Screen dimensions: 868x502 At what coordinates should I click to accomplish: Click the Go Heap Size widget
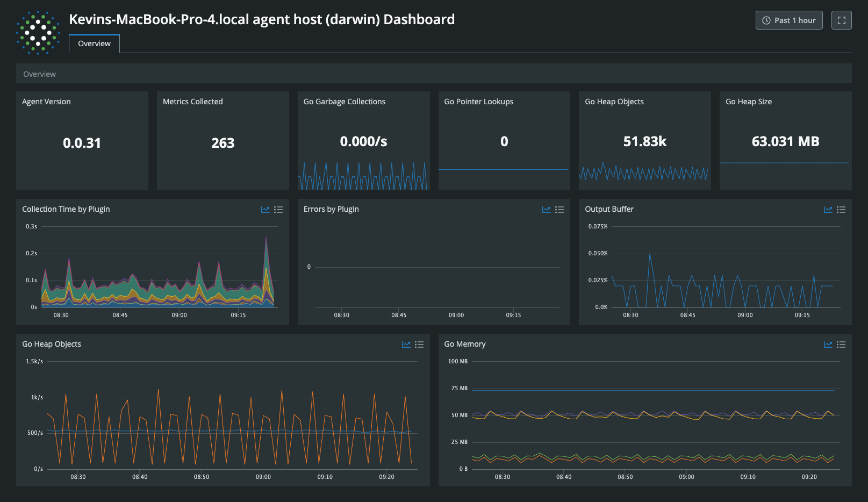pyautogui.click(x=785, y=141)
